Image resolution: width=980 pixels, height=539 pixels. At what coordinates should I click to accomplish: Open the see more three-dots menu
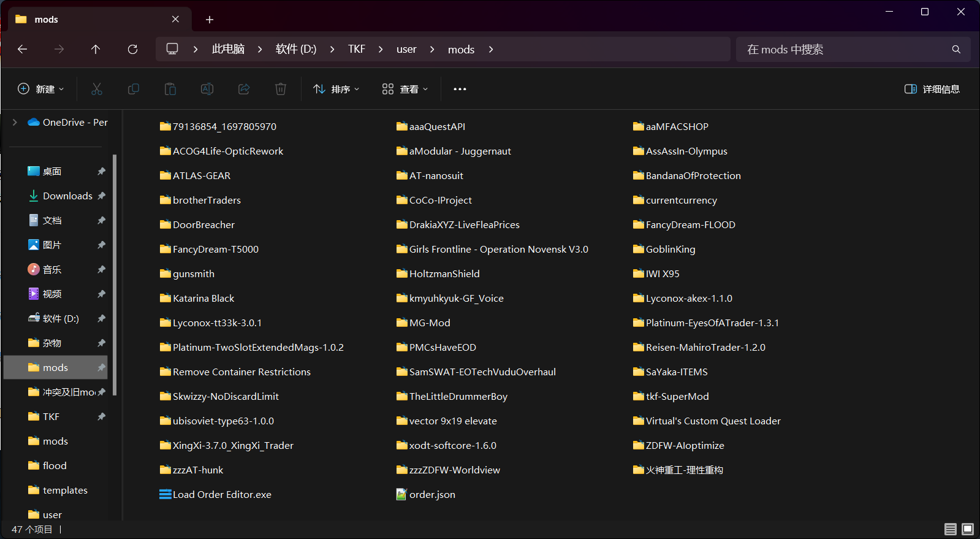coord(460,90)
